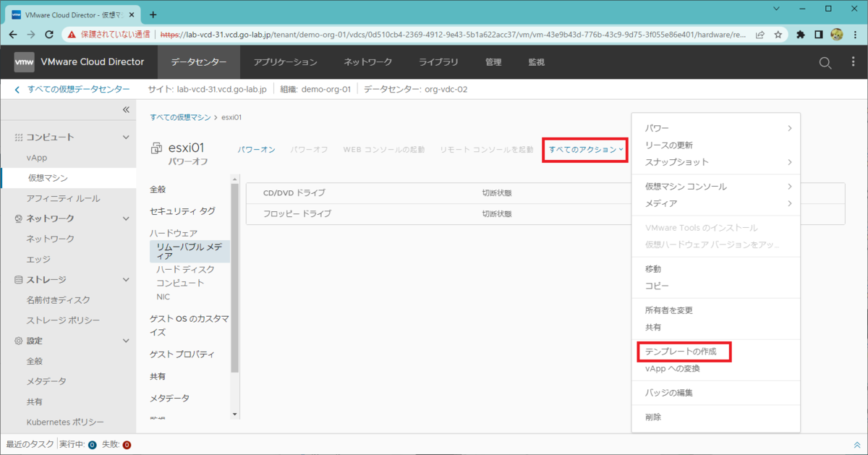Select コピー in actions menu
The height and width of the screenshot is (455, 868).
tap(657, 286)
